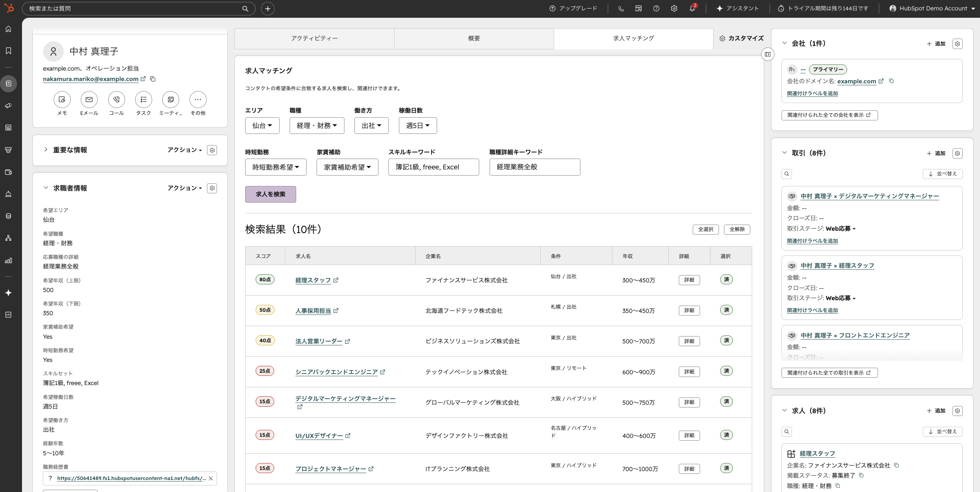This screenshot has width=980, height=492.
Task: Click the ミーティング calendar icon
Action: tap(171, 100)
